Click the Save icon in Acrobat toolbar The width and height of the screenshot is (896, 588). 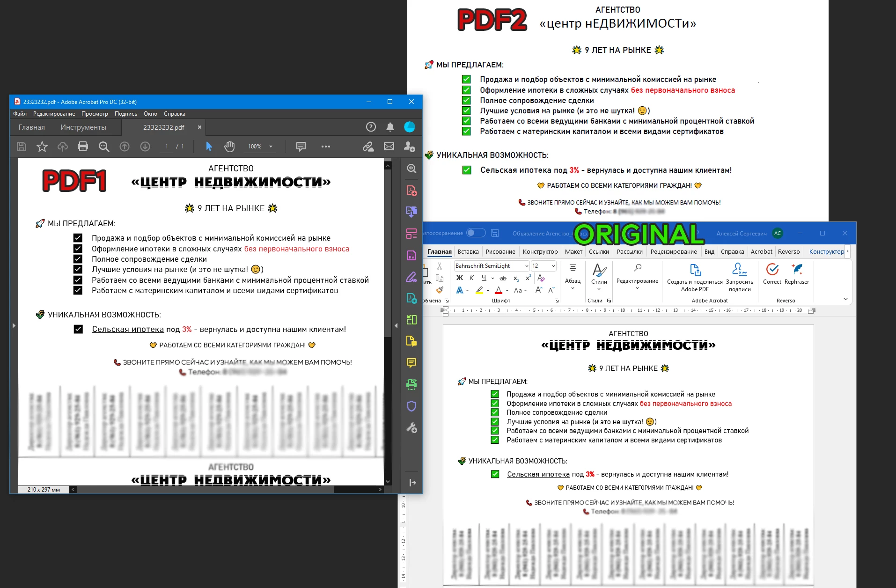point(22,147)
